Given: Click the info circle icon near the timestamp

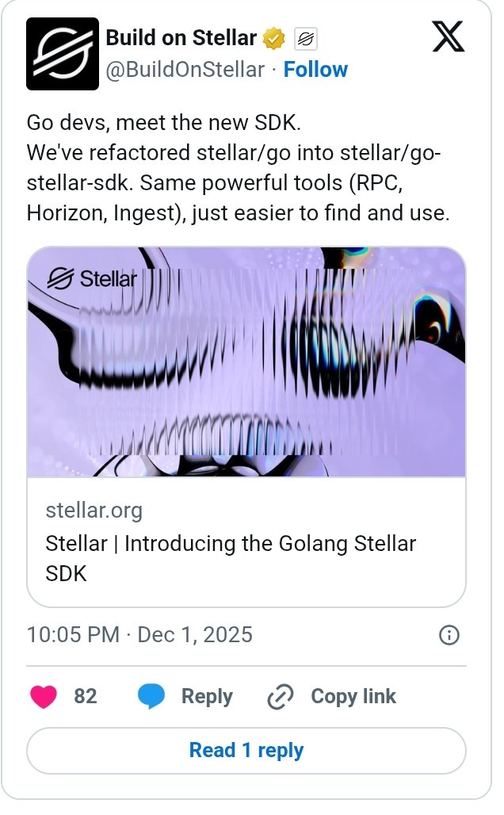Looking at the screenshot, I should click(x=449, y=635).
